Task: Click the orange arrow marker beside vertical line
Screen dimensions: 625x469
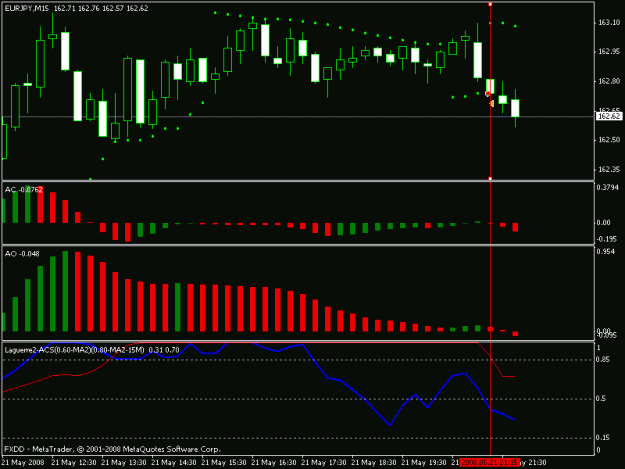Action: [492, 104]
